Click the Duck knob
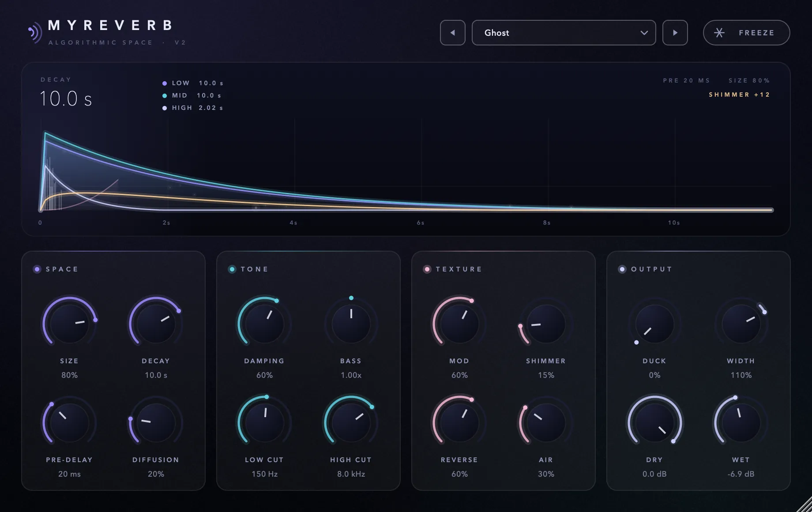This screenshot has height=512, width=812. (654, 324)
